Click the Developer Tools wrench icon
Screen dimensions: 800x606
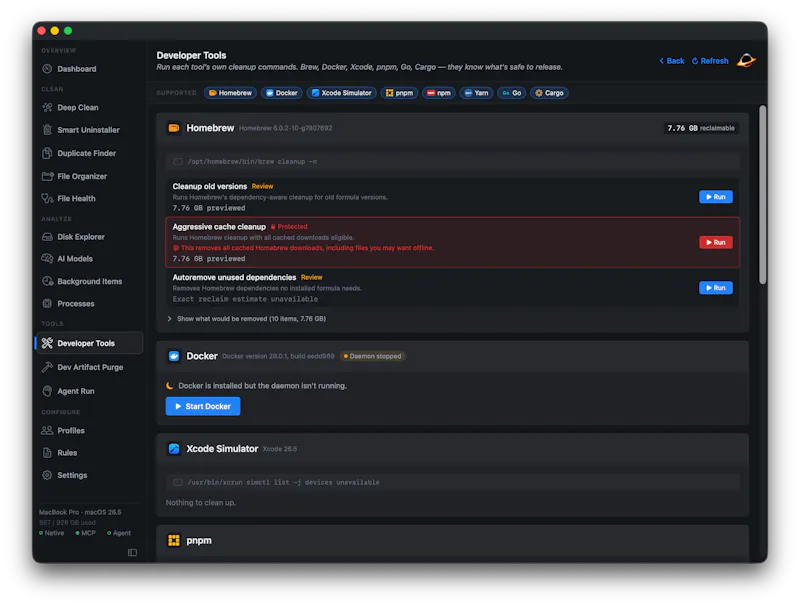point(47,343)
